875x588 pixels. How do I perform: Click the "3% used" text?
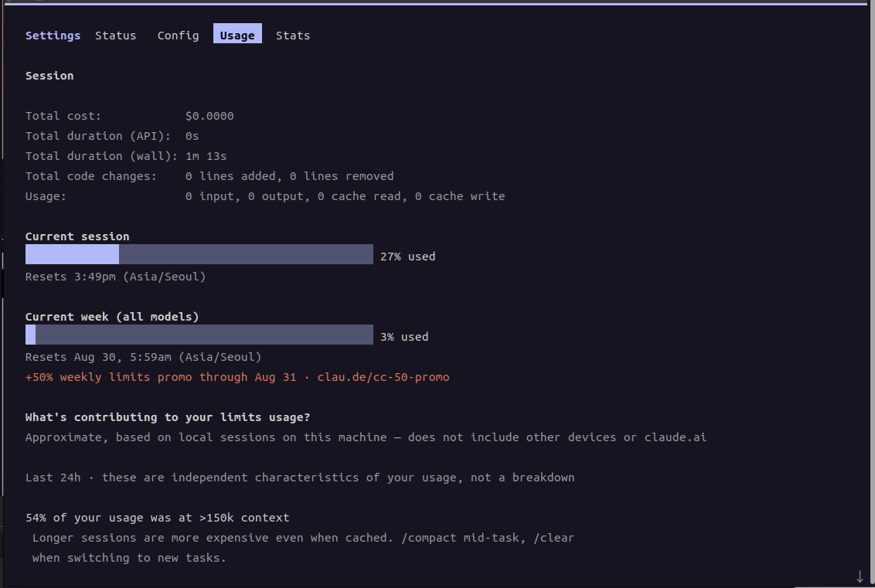404,337
